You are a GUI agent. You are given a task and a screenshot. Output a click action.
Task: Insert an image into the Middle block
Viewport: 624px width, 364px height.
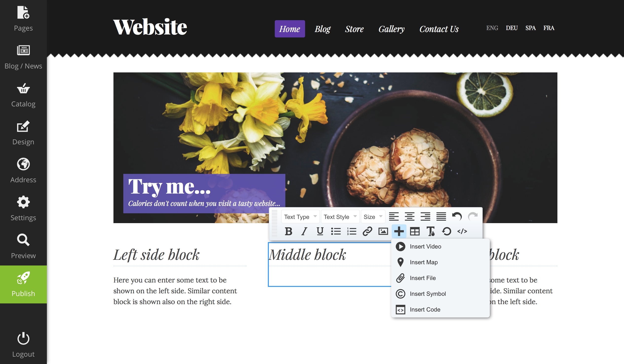pyautogui.click(x=383, y=232)
